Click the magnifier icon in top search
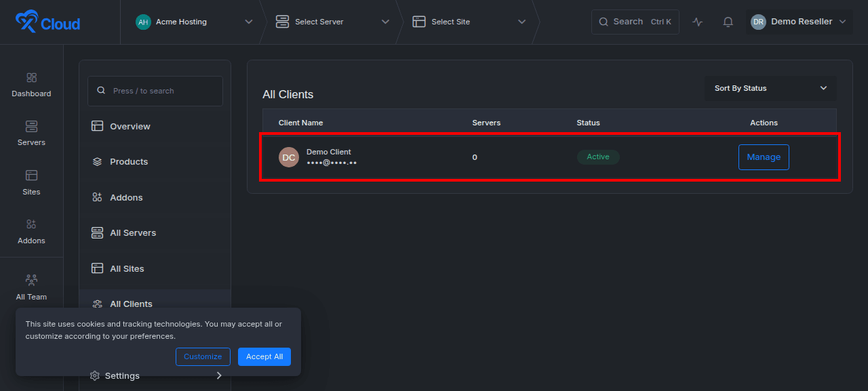Viewport: 868px width, 391px height. [x=604, y=22]
